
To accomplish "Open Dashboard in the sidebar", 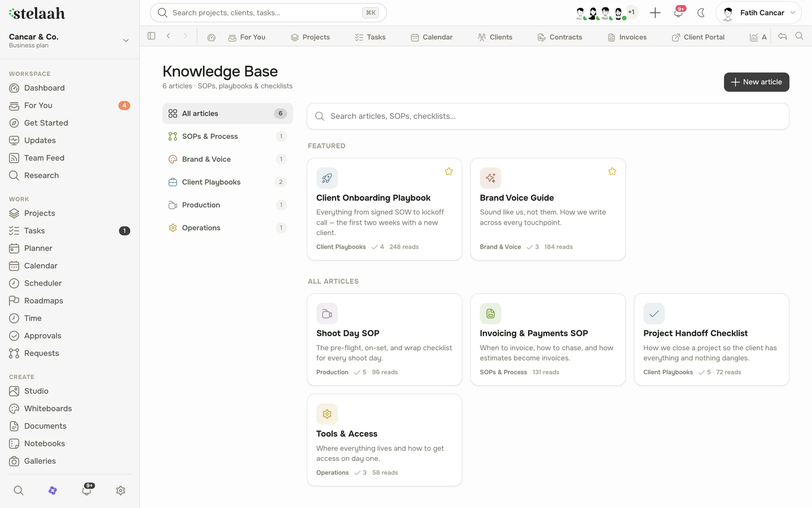I will (69, 88).
